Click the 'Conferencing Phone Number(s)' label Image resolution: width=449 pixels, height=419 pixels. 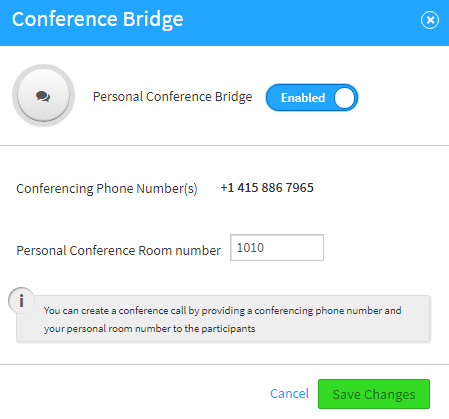click(x=107, y=189)
